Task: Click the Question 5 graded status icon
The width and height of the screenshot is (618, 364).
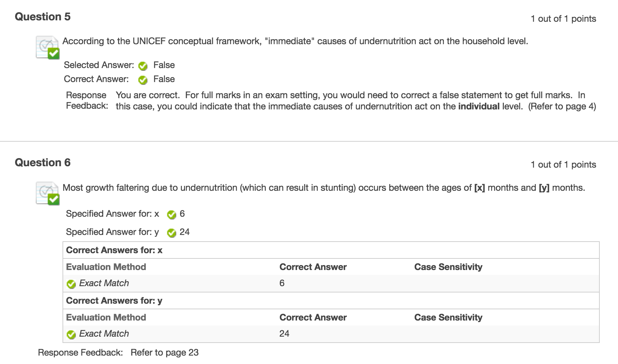Action: [x=48, y=47]
